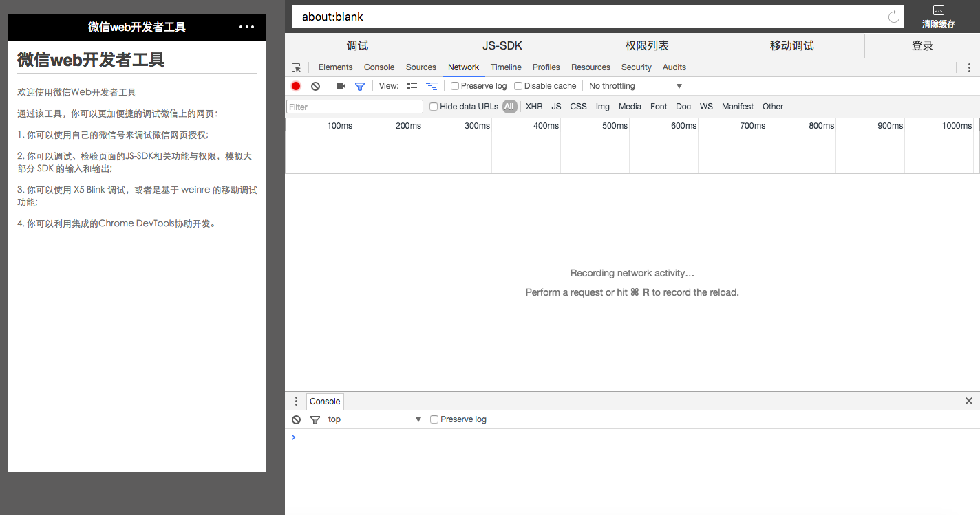The height and width of the screenshot is (515, 980).
Task: Click the 欢迎使用微信Web开发者工具 text
Action: click(76, 92)
